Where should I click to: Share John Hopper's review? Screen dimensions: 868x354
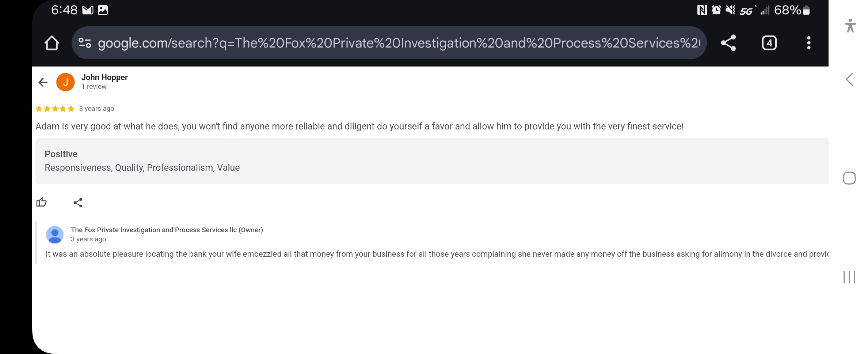[x=78, y=203]
